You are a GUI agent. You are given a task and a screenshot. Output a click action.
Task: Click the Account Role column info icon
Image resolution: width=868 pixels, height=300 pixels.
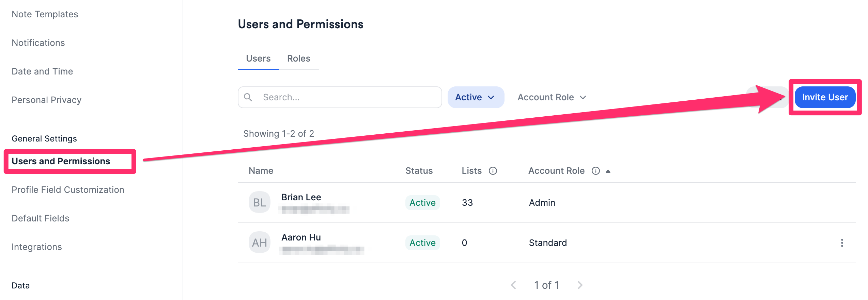tap(595, 171)
